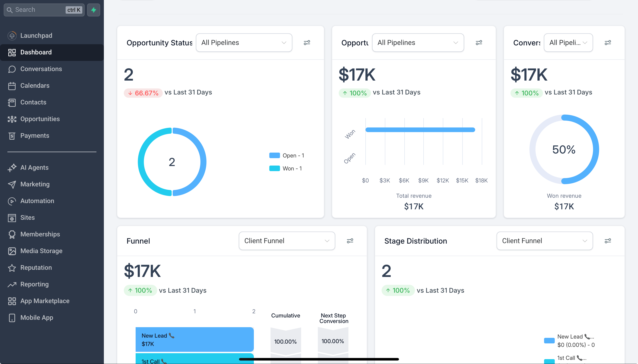638x364 pixels.
Task: Click the Launchpad icon in the sidebar
Action: (12, 35)
